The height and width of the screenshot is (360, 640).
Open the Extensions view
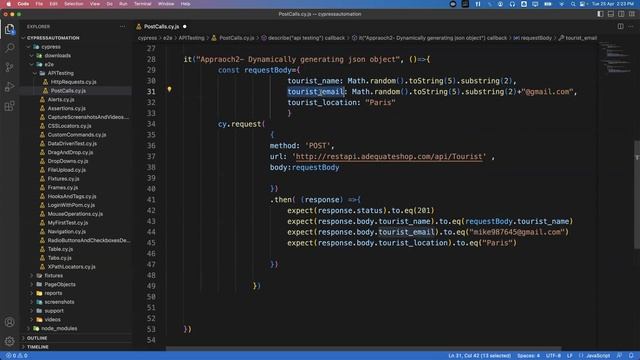tap(9, 106)
